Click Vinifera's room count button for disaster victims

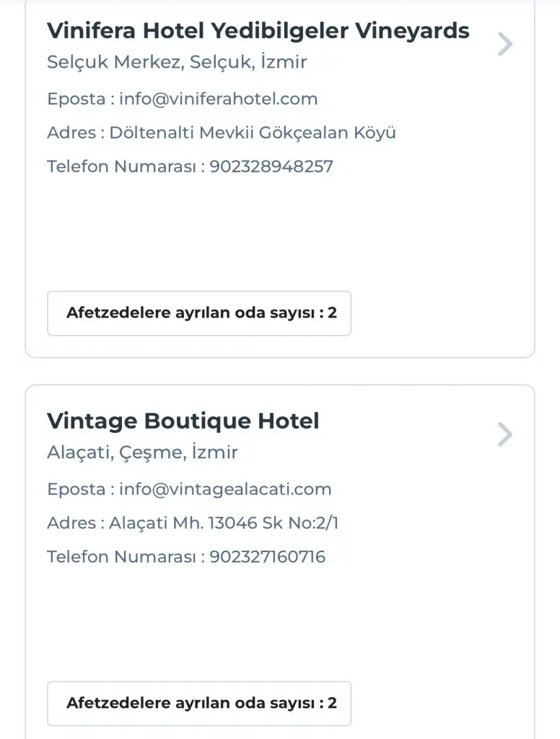click(199, 313)
